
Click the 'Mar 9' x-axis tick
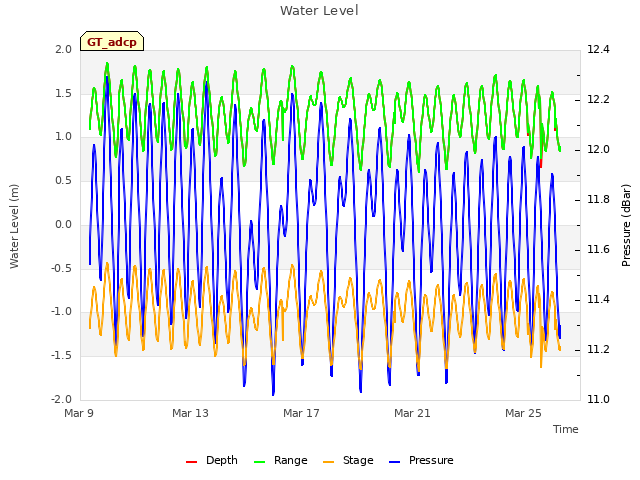point(79,413)
